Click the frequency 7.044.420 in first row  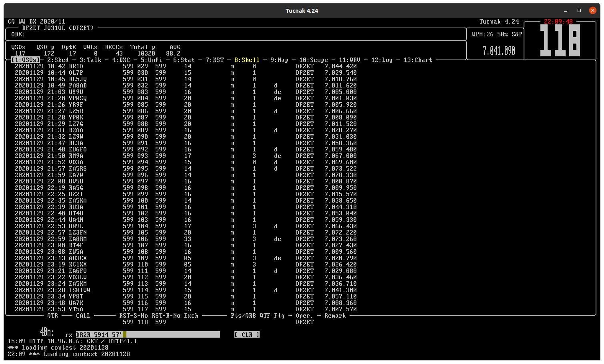click(x=340, y=66)
